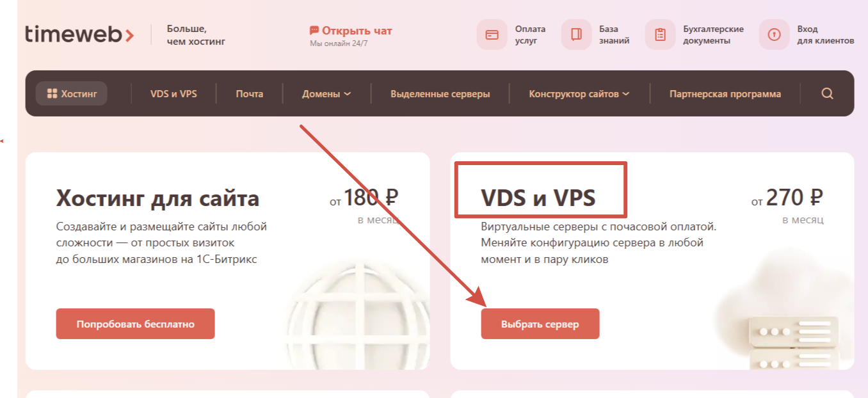This screenshot has width=868, height=398.
Task: Click the Попробовать бесплатно button
Action: 135,324
